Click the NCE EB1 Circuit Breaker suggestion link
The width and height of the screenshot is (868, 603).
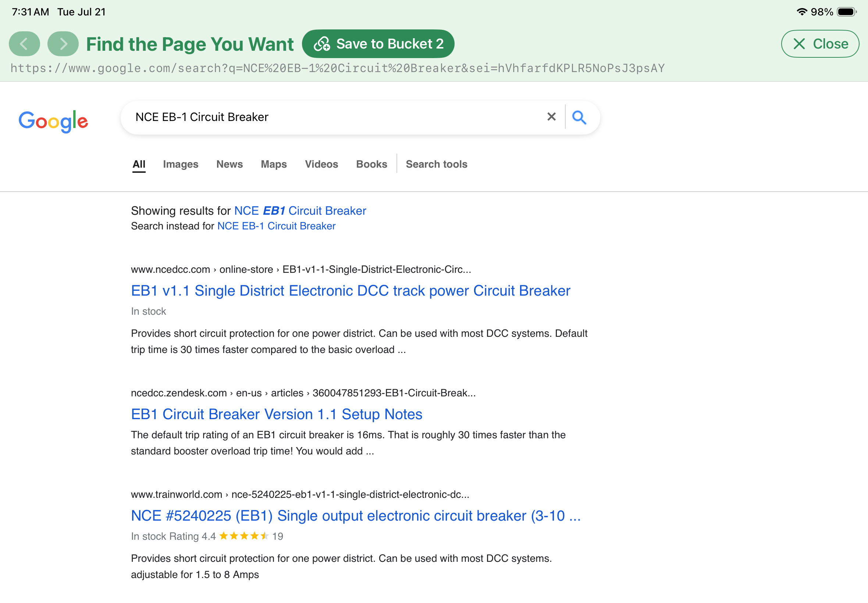click(x=300, y=211)
